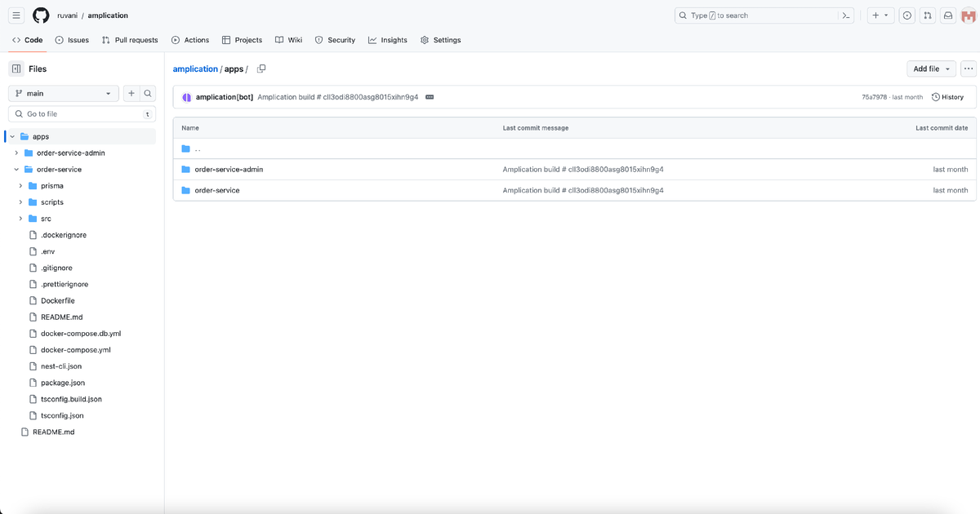This screenshot has height=514, width=980.
Task: Open commit message in order-service-admin row
Action: click(583, 170)
